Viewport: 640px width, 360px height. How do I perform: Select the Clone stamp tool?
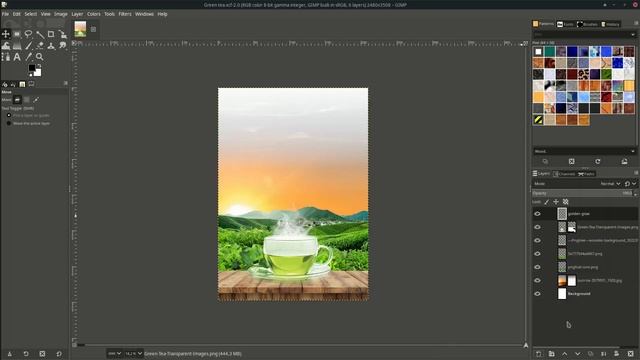(x=51, y=46)
